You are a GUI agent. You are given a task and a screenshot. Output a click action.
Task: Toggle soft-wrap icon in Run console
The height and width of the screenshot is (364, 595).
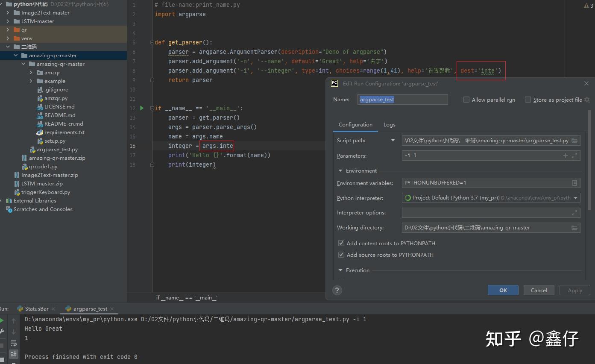pyautogui.click(x=14, y=343)
